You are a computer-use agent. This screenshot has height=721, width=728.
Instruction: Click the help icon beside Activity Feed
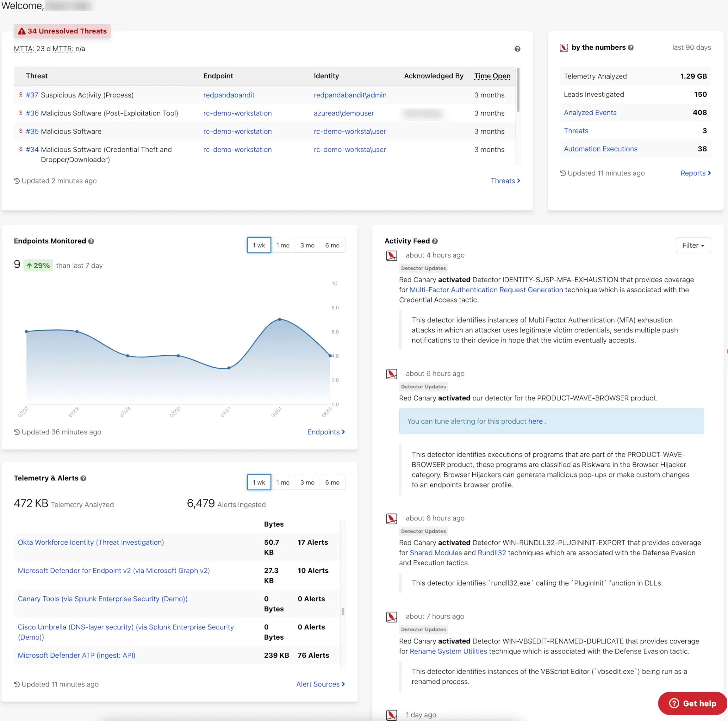(435, 241)
